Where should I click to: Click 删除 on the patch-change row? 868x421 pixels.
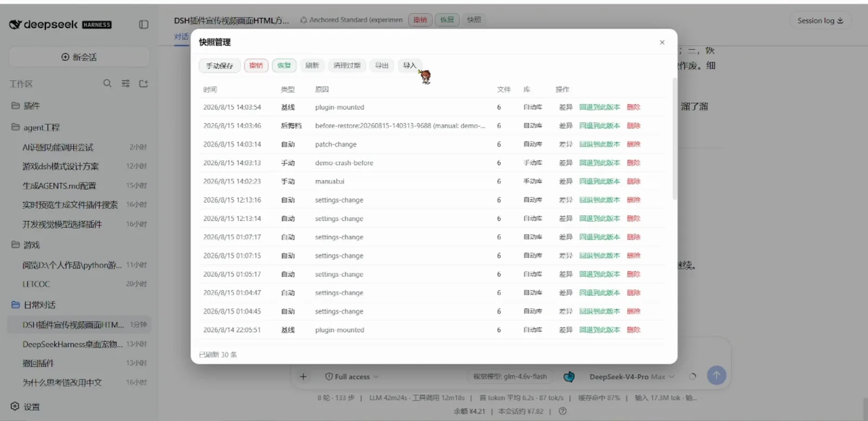[634, 144]
